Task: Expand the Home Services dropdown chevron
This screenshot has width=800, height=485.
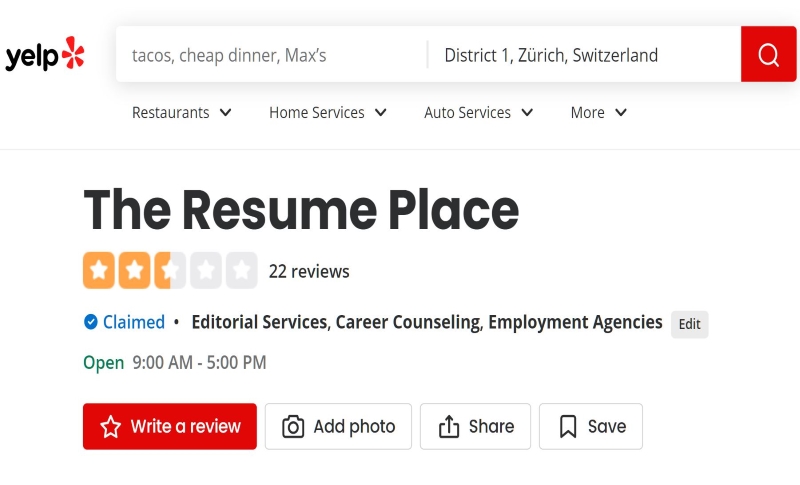Action: (381, 112)
